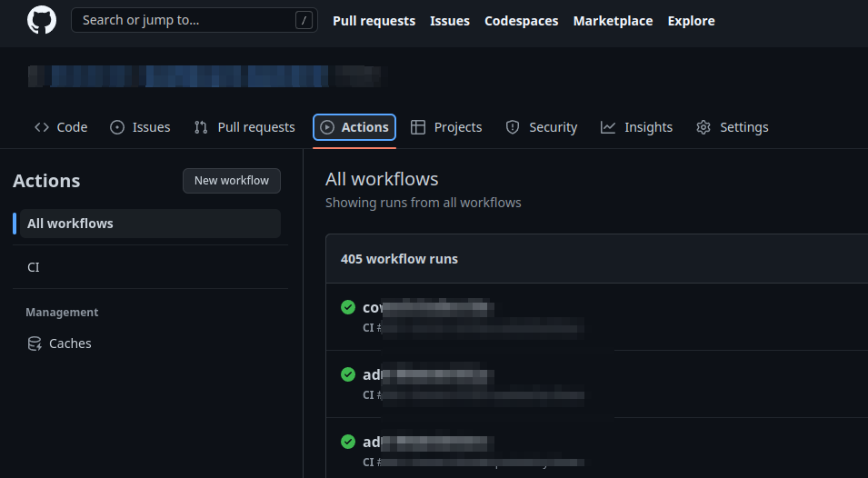Switch to the Code repository tab

click(x=61, y=127)
